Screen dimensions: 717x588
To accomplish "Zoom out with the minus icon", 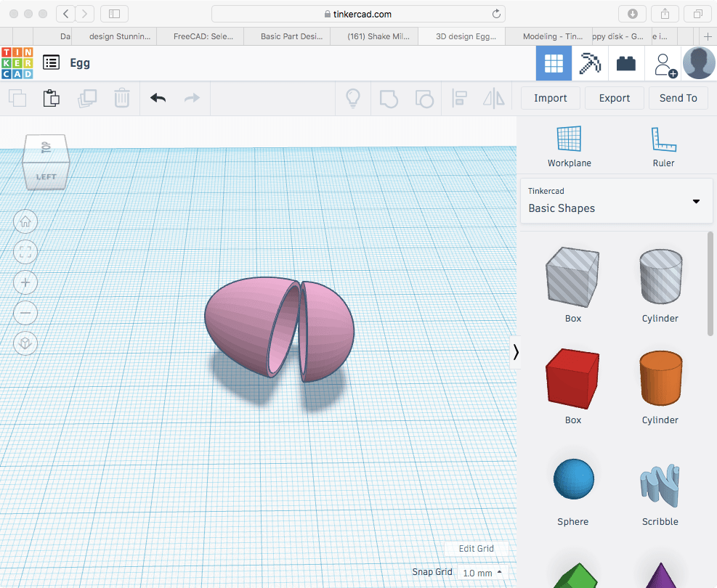I will pyautogui.click(x=25, y=313).
